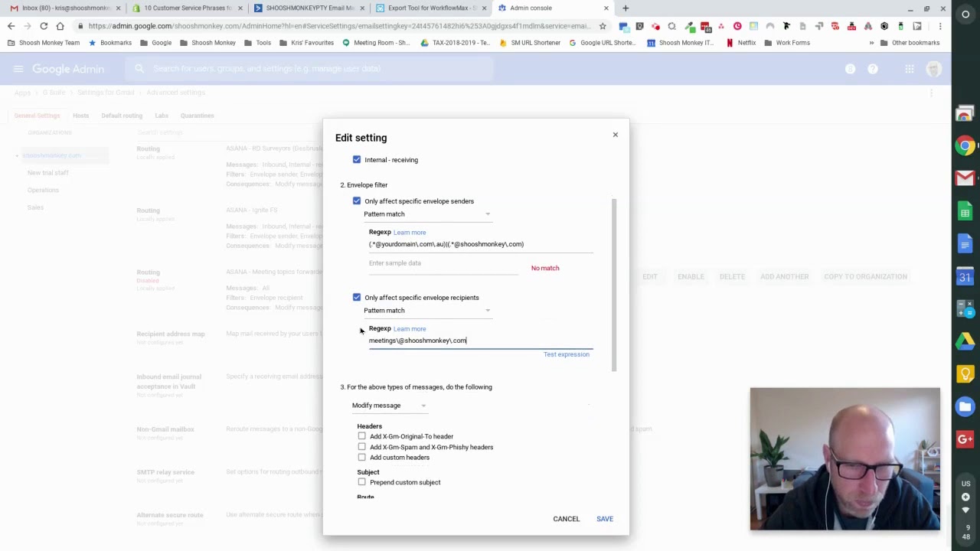Viewport: 980px width, 551px height.
Task: Open Files app from the shelf
Action: pyautogui.click(x=965, y=407)
